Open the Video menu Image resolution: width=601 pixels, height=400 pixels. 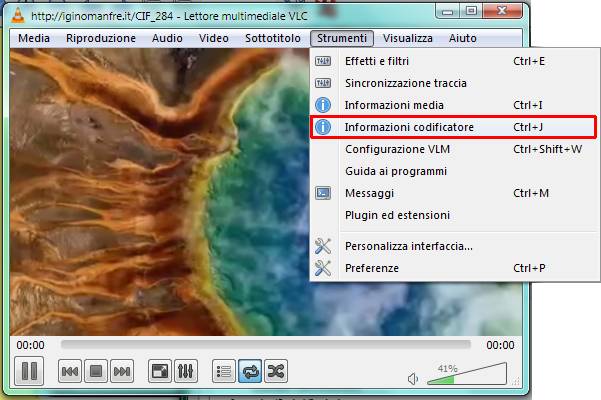(213, 38)
